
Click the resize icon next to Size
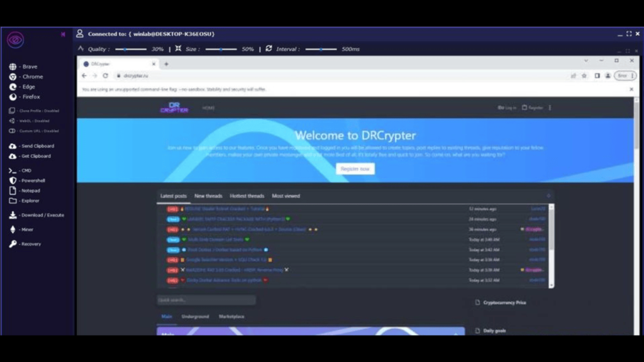178,48
